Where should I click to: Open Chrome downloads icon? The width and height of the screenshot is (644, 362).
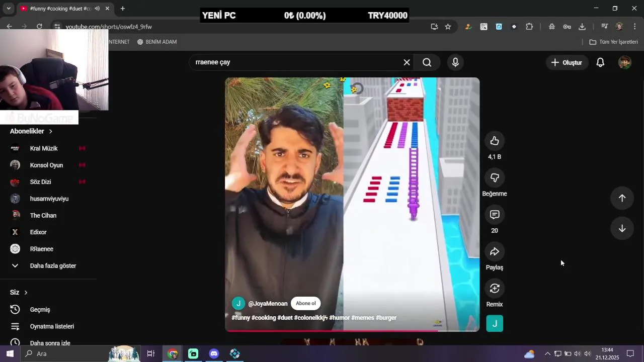pos(582,27)
